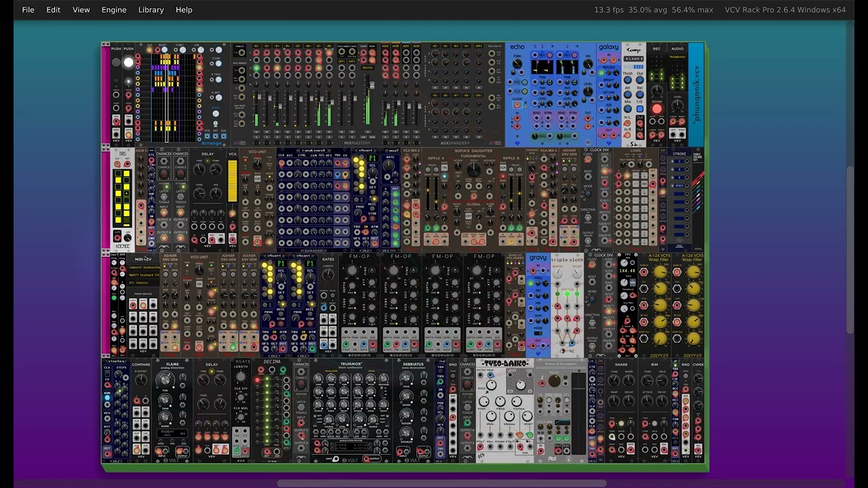The image size is (868, 488).
Task: Click the echo tap 1 next arrow
Action: pos(552,47)
